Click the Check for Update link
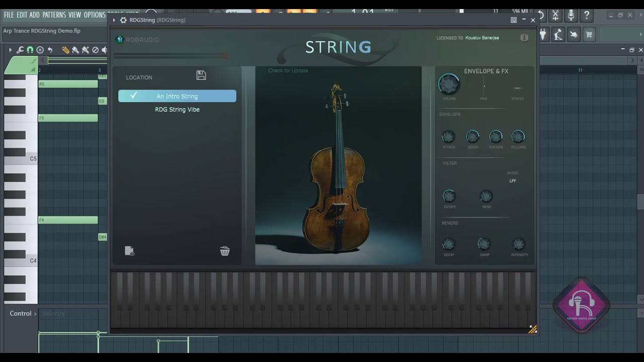The width and height of the screenshot is (644, 362). [288, 70]
